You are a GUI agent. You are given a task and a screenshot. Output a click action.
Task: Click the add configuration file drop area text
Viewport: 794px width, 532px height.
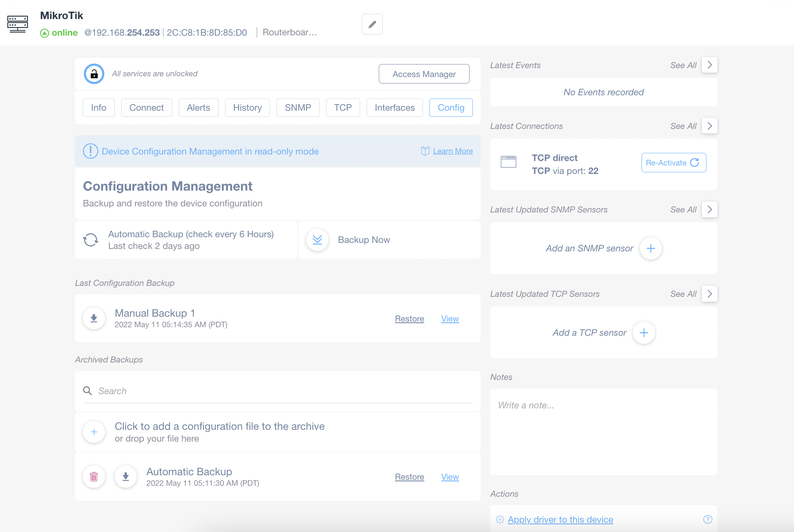[x=219, y=432]
